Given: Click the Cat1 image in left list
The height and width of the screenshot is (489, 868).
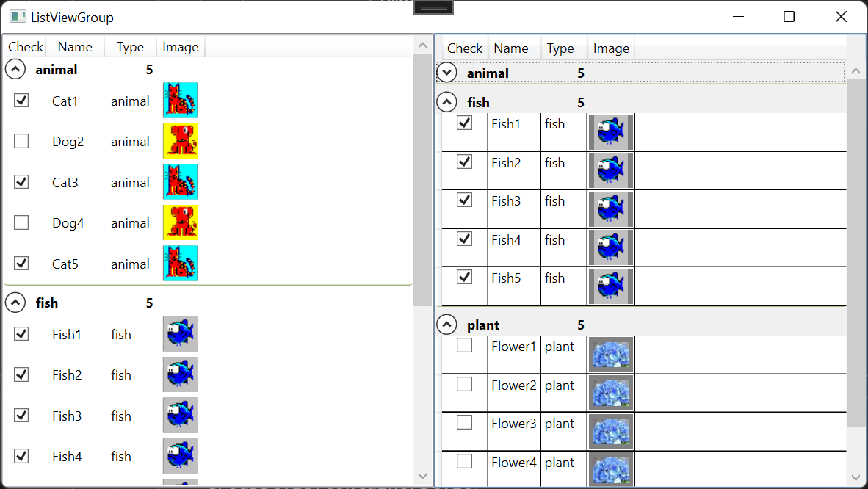Looking at the screenshot, I should click(x=181, y=101).
